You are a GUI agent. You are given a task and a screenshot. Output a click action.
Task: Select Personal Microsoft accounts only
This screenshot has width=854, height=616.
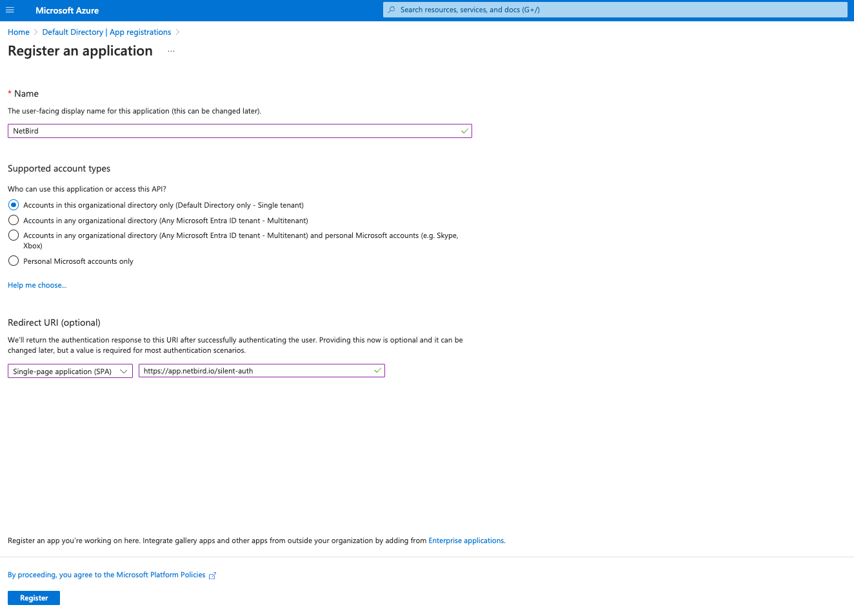[x=14, y=261]
